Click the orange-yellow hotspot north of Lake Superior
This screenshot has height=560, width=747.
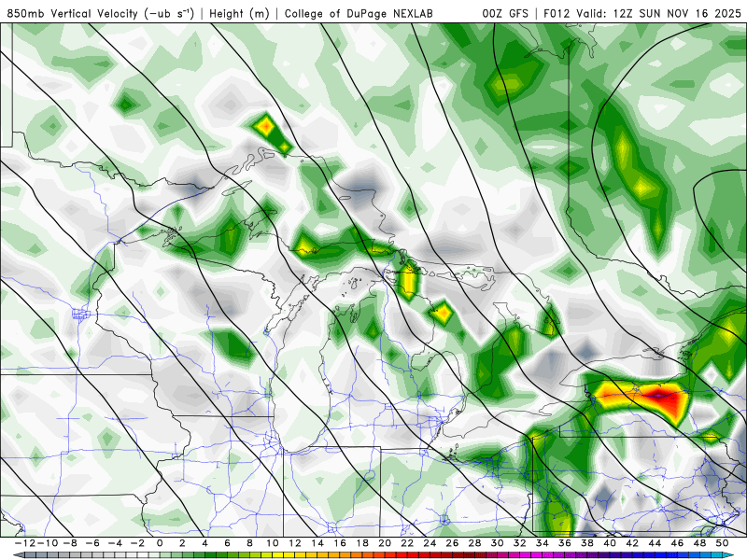[265, 127]
